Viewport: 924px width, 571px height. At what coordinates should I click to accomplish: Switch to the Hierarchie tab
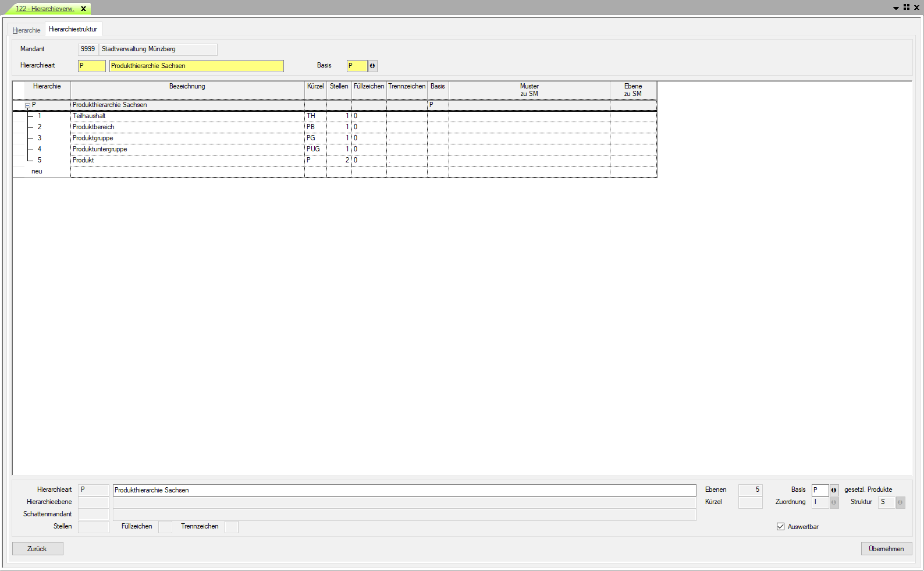coord(27,30)
